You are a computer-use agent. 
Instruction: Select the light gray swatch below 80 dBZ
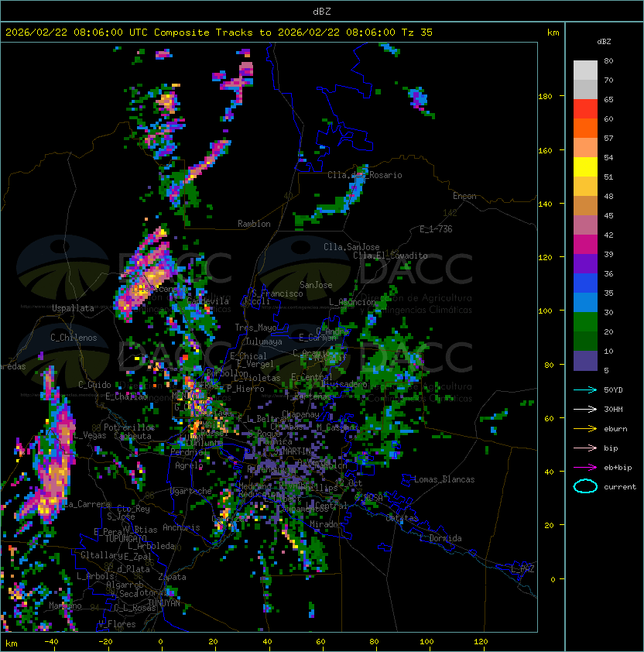coord(585,70)
